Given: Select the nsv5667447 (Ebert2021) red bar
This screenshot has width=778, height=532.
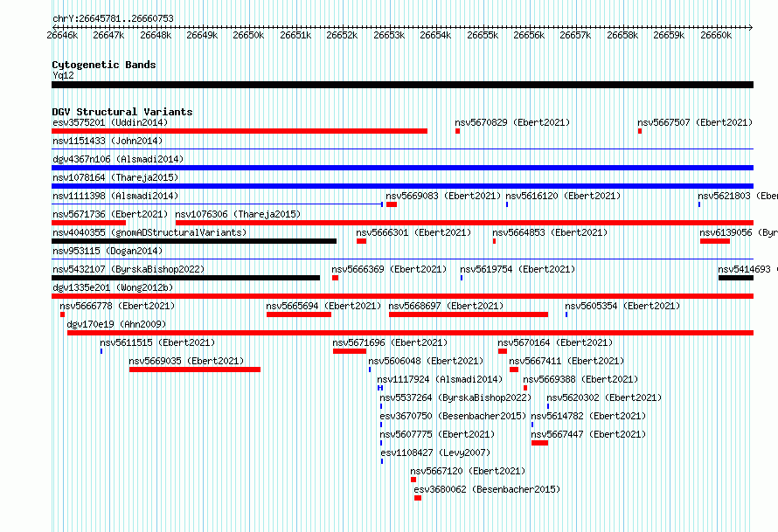Looking at the screenshot, I should 540,443.
